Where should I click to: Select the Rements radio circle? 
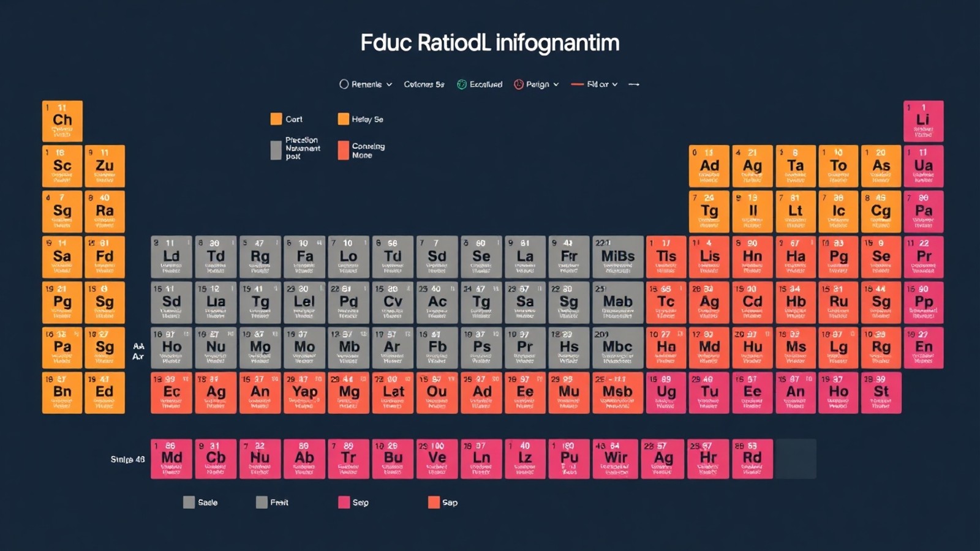click(x=344, y=84)
